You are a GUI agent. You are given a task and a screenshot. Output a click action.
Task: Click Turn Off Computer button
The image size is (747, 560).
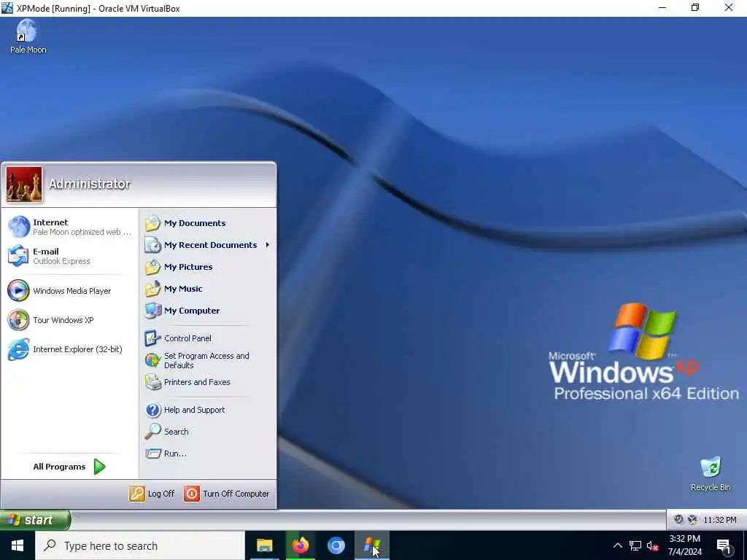click(x=227, y=494)
